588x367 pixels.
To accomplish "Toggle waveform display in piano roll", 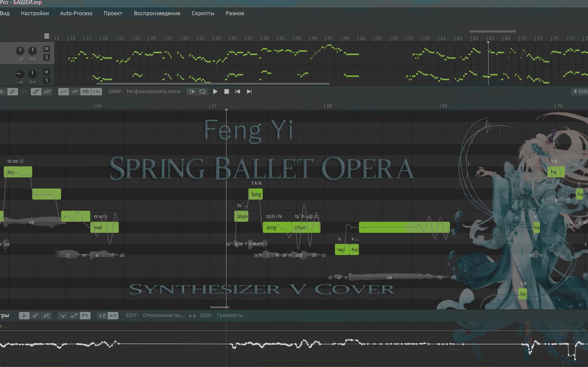I will tap(85, 92).
